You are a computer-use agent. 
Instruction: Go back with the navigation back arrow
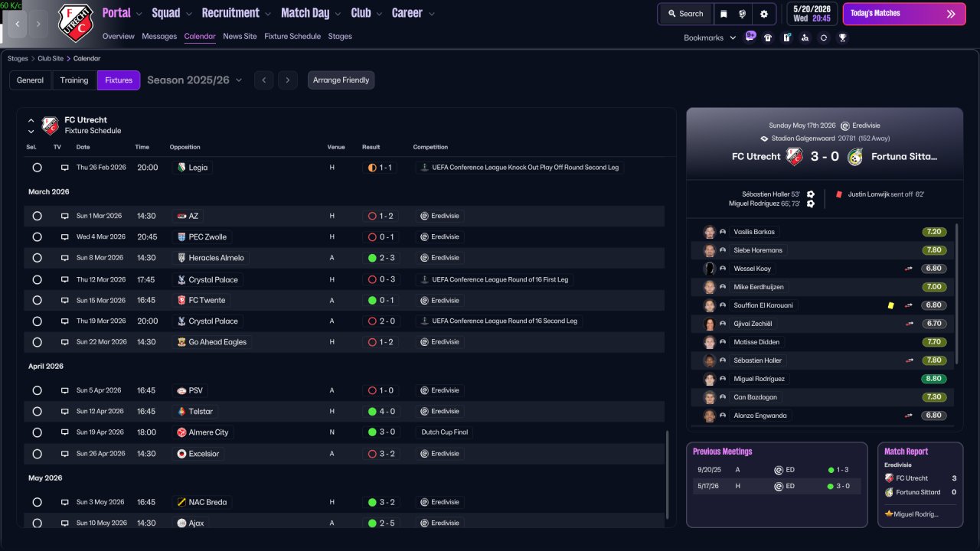[18, 24]
